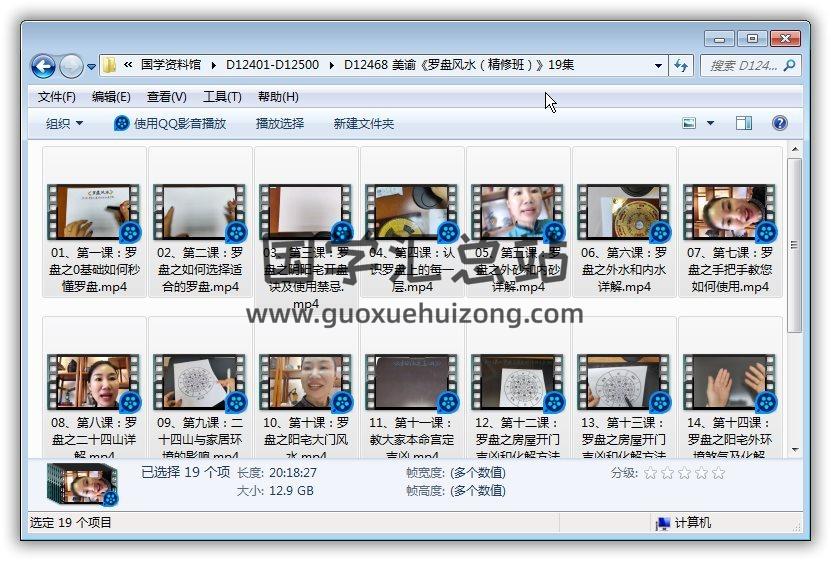Click the vertical scrollbar down arrow
The image size is (831, 561).
(x=794, y=449)
